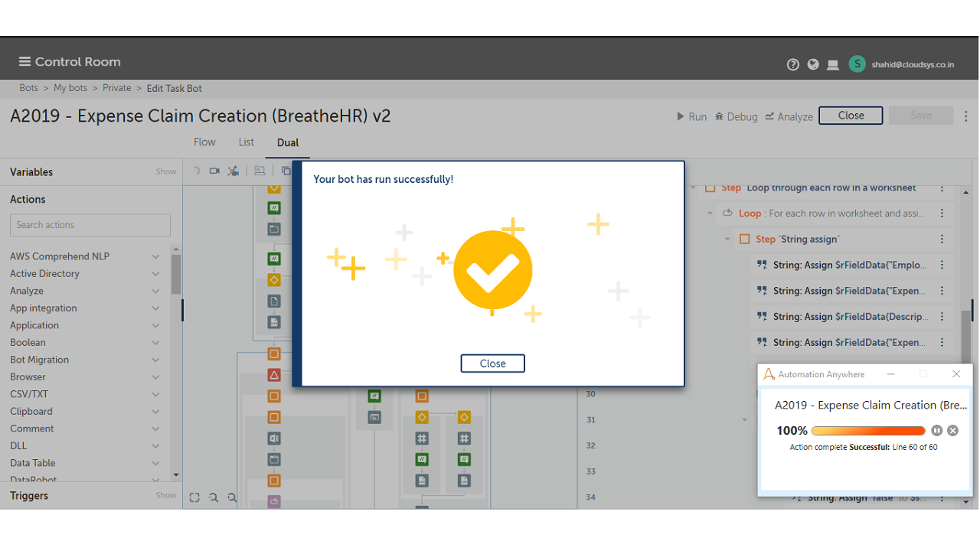
Task: Click line number 32 in list gutter
Action: (590, 445)
